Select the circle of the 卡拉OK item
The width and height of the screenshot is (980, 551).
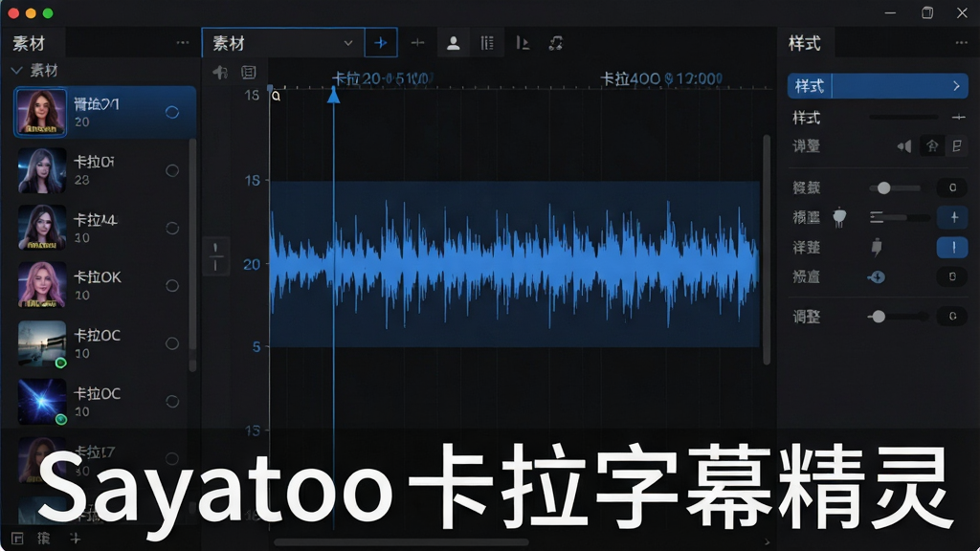(172, 285)
